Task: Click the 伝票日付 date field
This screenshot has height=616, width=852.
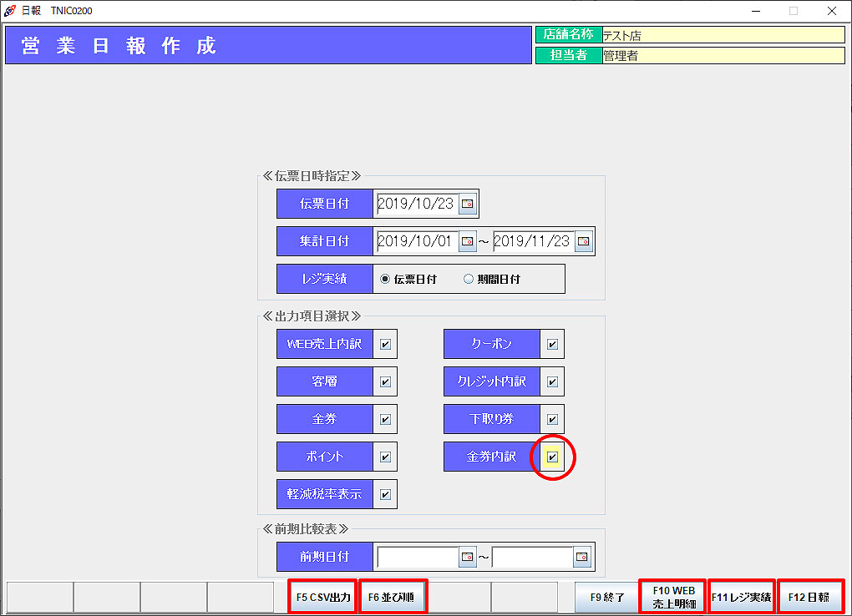Action: tap(417, 204)
